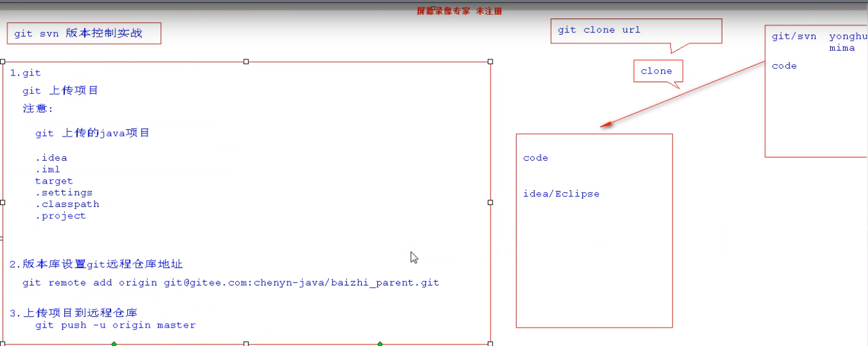Viewport: 868px width, 346px height.
Task: Click the left green diamond handle on the bottom edge
Action: click(114, 344)
